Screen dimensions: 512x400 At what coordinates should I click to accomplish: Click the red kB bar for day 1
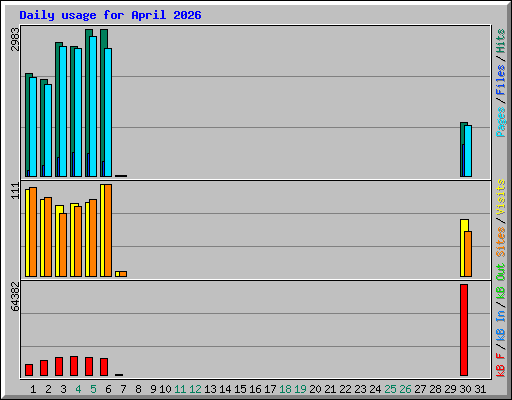[29, 370]
